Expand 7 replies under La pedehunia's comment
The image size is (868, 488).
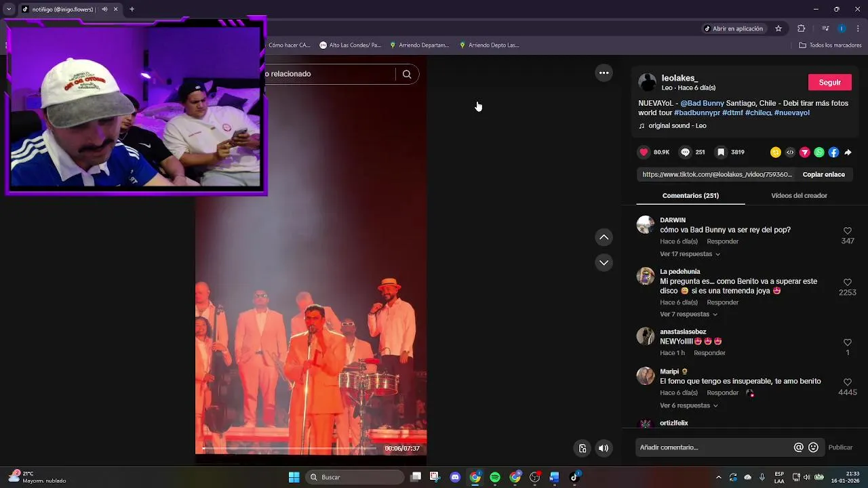coord(688,314)
